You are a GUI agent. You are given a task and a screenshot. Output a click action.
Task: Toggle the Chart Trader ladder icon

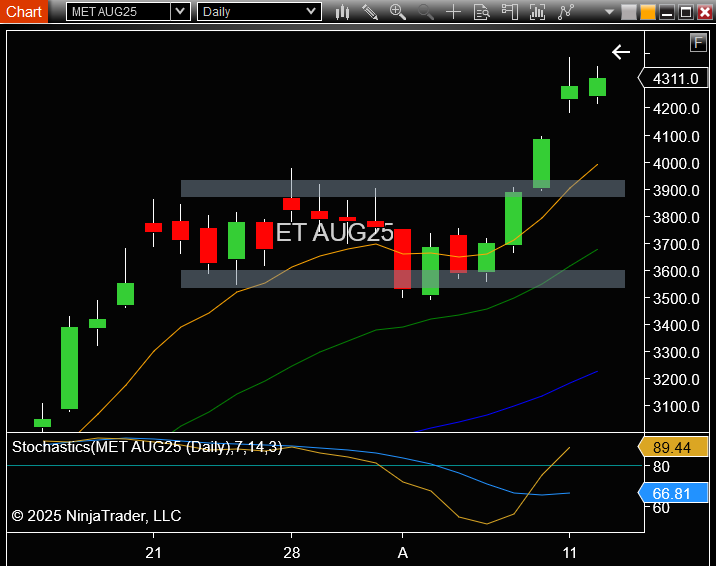(x=510, y=12)
